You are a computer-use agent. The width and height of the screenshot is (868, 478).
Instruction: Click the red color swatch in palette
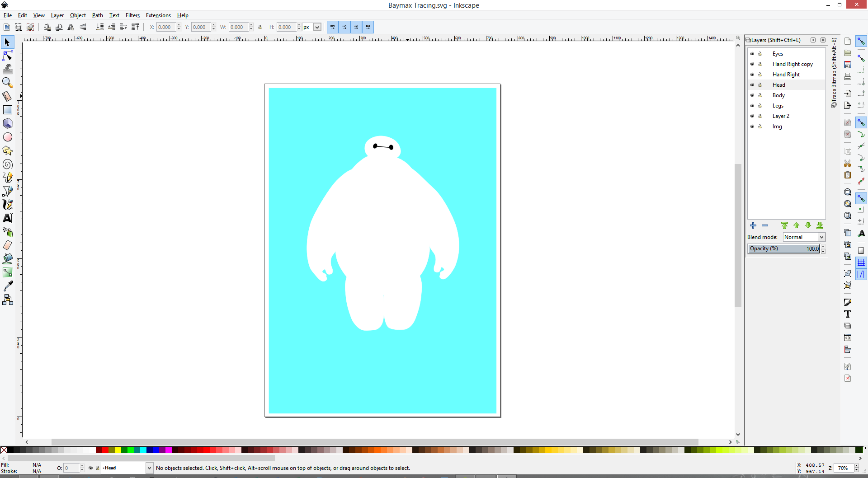(105, 450)
